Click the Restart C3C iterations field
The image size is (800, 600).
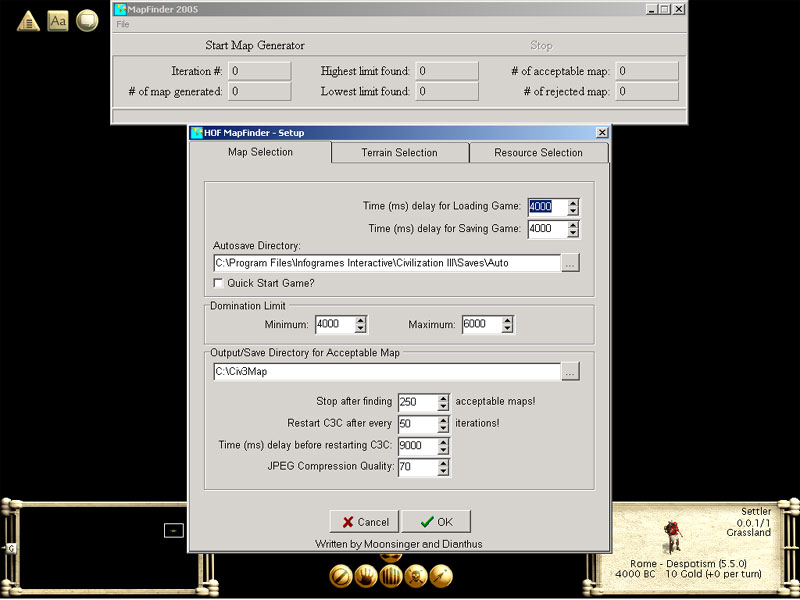[418, 424]
